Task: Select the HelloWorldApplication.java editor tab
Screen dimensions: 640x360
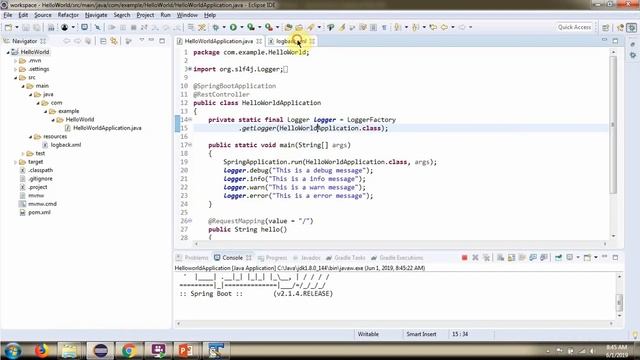Action: click(219, 41)
